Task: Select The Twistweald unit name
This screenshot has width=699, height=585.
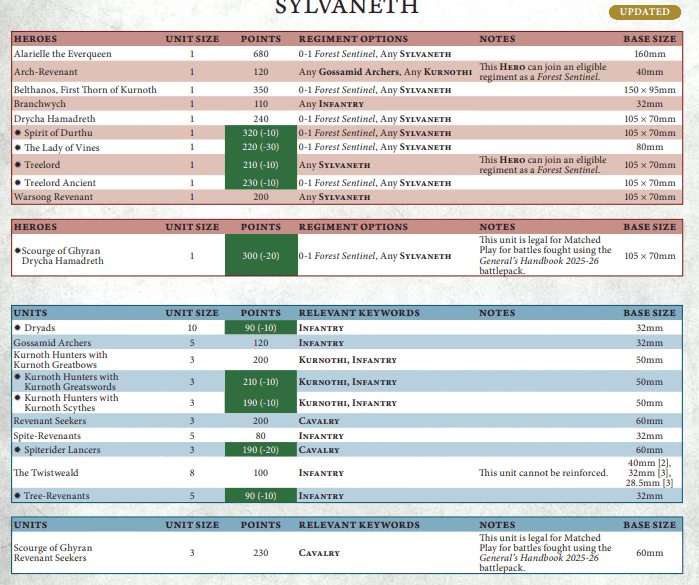Action: (x=47, y=473)
